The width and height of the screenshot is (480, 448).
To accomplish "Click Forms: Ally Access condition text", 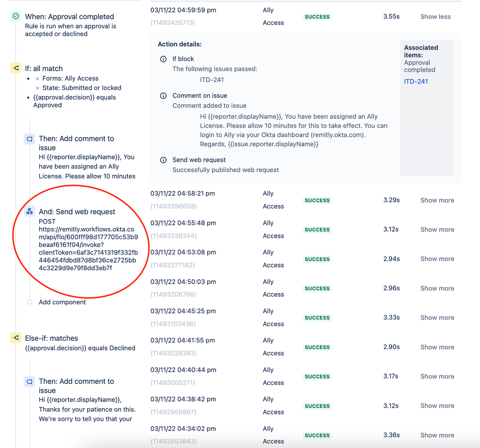I will pyautogui.click(x=70, y=78).
